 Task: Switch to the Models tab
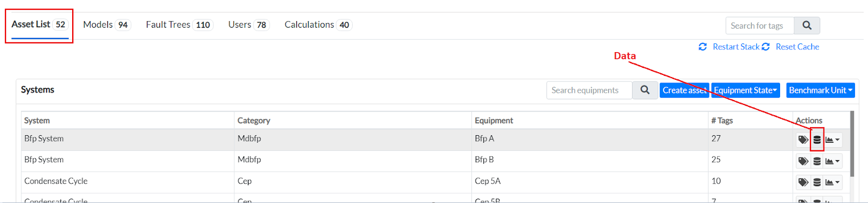pyautogui.click(x=107, y=25)
